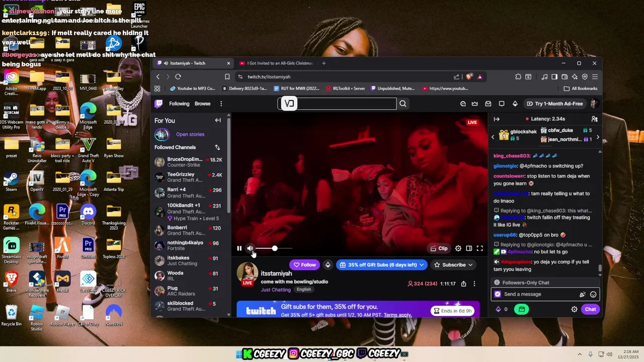Open the Youtube to MP3 bookmark

click(193, 88)
